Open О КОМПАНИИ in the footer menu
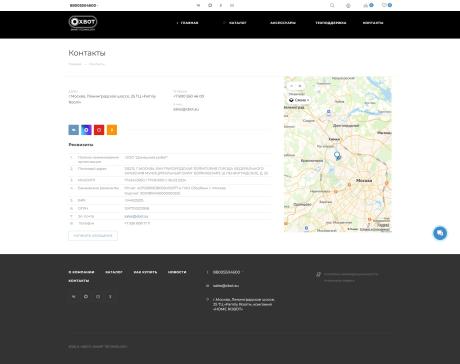460x364 pixels. 81,272
